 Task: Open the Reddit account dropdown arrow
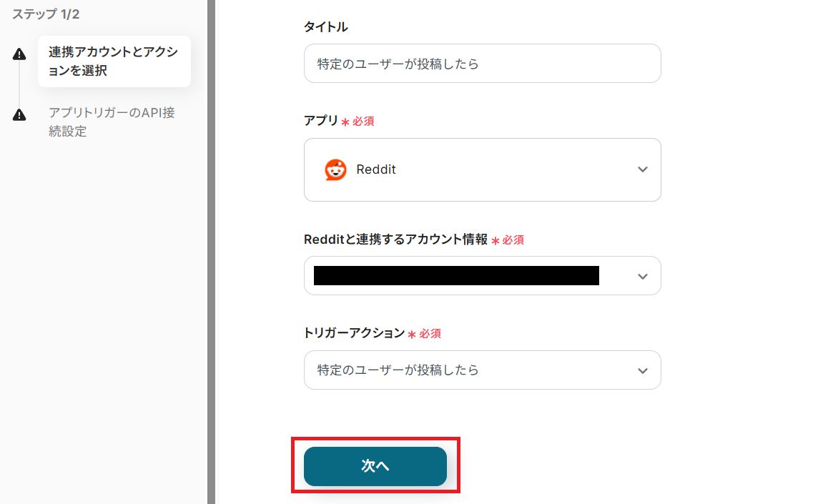(642, 276)
